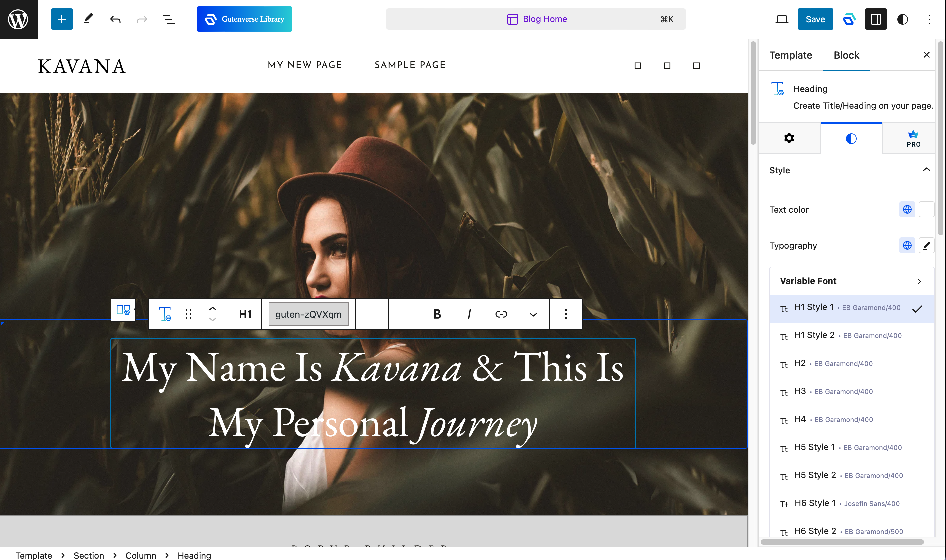This screenshot has height=560, width=946.
Task: Switch to the Template tab
Action: click(x=791, y=55)
